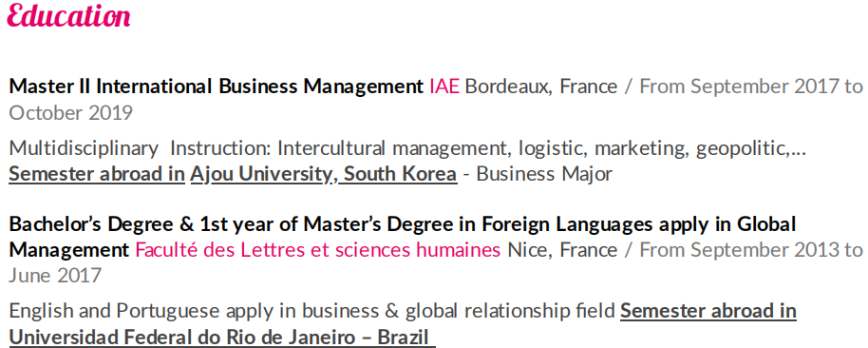Open the underlined Semester abroad in link
Image resolution: width=868 pixels, height=348 pixels.
[x=97, y=174]
